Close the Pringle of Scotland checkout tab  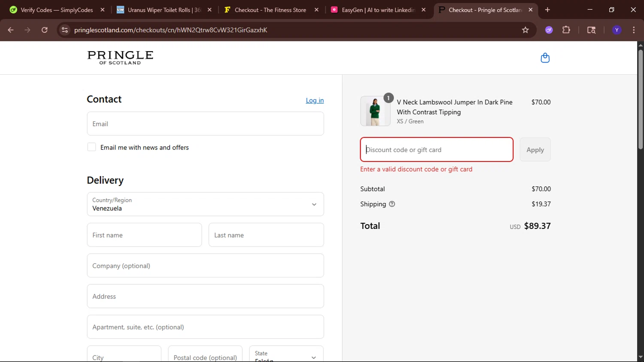[531, 9]
